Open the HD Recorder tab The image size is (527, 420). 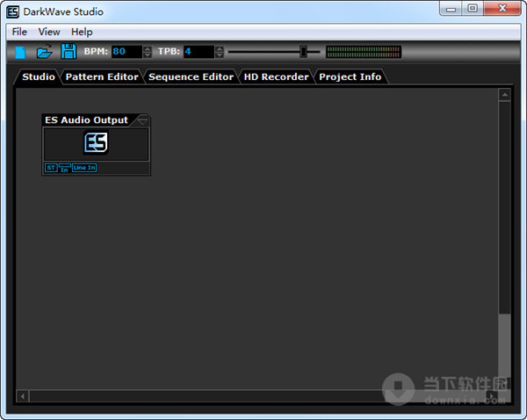click(x=276, y=77)
